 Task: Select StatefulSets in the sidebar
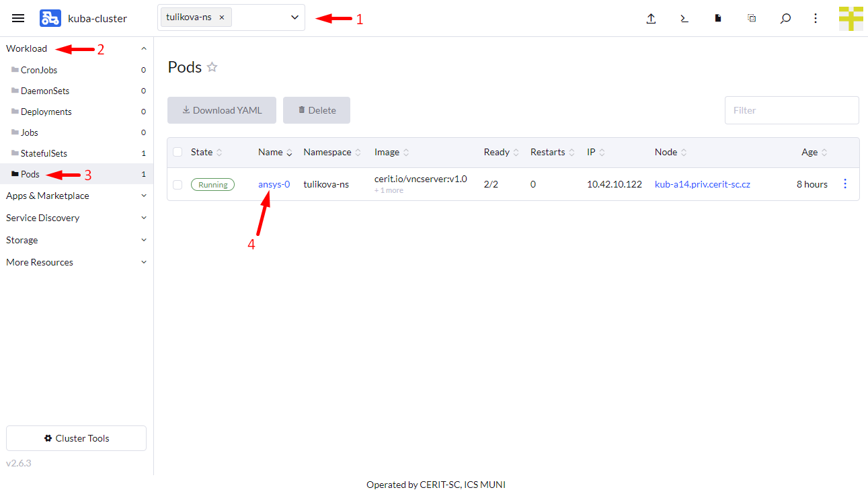(x=44, y=153)
